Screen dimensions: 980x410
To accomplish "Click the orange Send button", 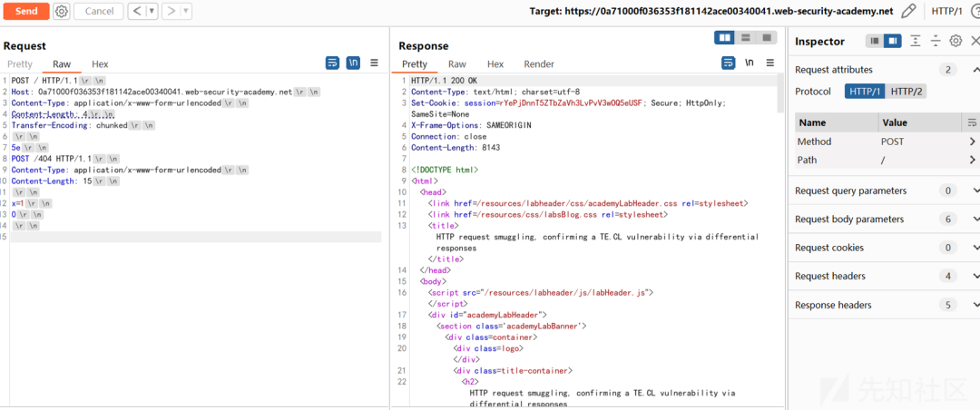I will click(25, 11).
